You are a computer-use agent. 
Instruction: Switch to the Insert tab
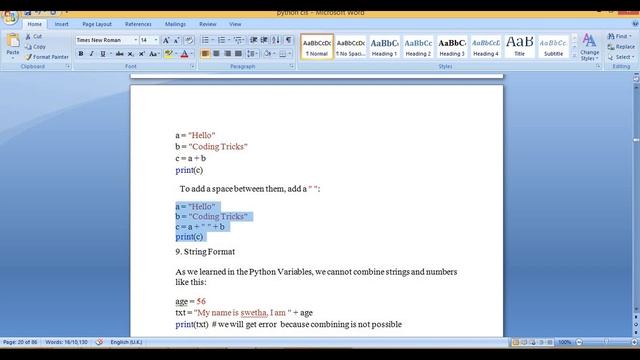pos(62,24)
